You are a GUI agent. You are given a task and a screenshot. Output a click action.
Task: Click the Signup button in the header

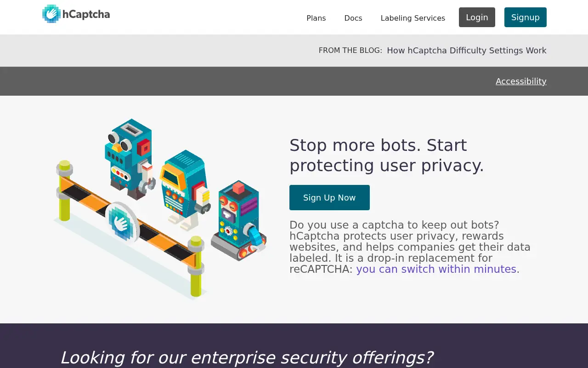525,17
